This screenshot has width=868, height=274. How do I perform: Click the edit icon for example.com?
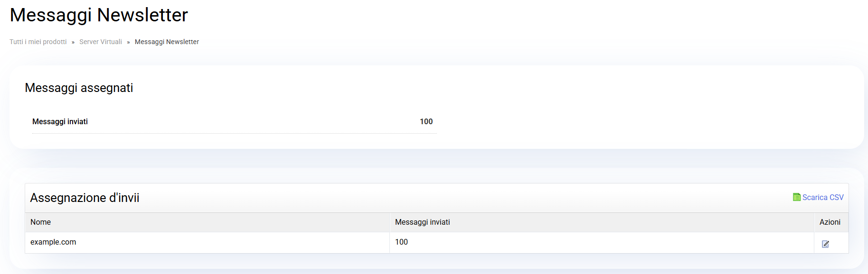pyautogui.click(x=825, y=244)
